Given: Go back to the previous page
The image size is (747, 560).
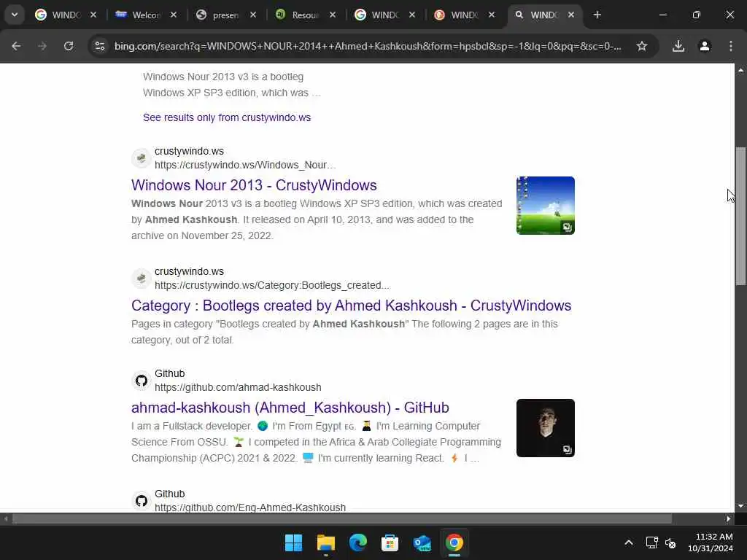Looking at the screenshot, I should tap(16, 46).
